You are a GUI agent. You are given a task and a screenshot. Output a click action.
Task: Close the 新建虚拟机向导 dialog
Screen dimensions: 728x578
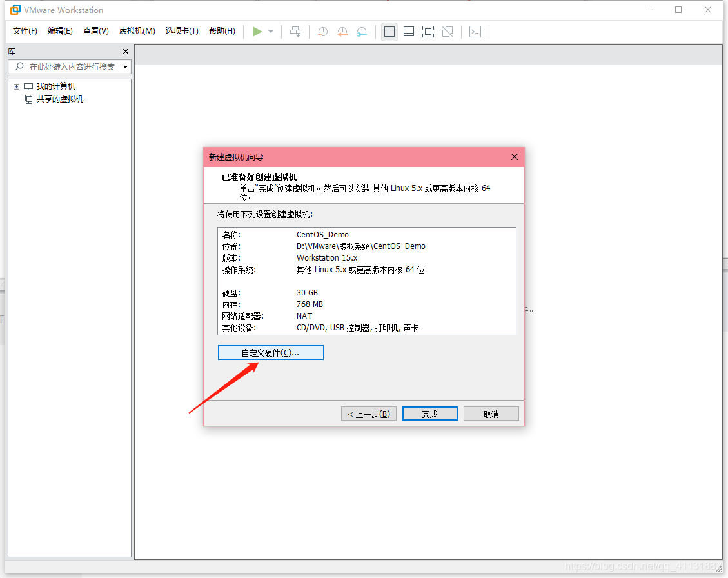515,157
